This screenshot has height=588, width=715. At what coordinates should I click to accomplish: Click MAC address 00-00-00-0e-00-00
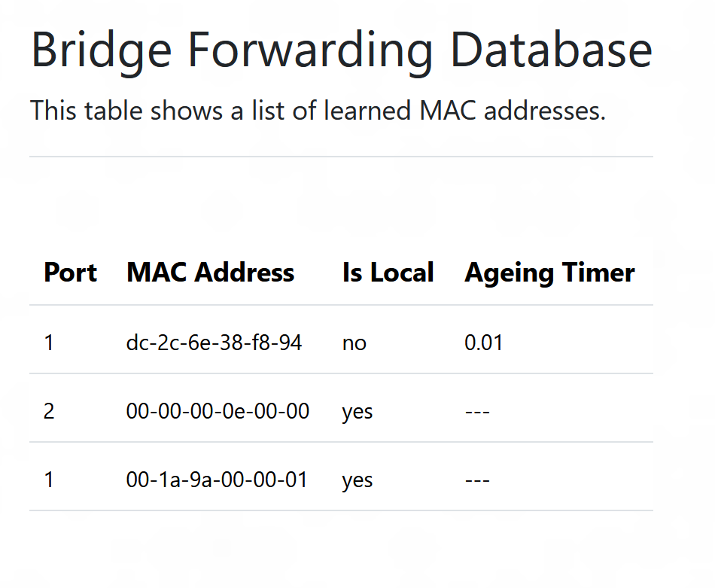(x=218, y=411)
